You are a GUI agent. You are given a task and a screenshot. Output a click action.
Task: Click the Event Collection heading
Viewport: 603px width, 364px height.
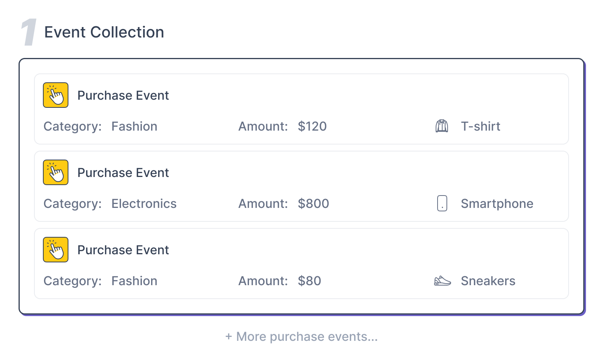click(104, 32)
